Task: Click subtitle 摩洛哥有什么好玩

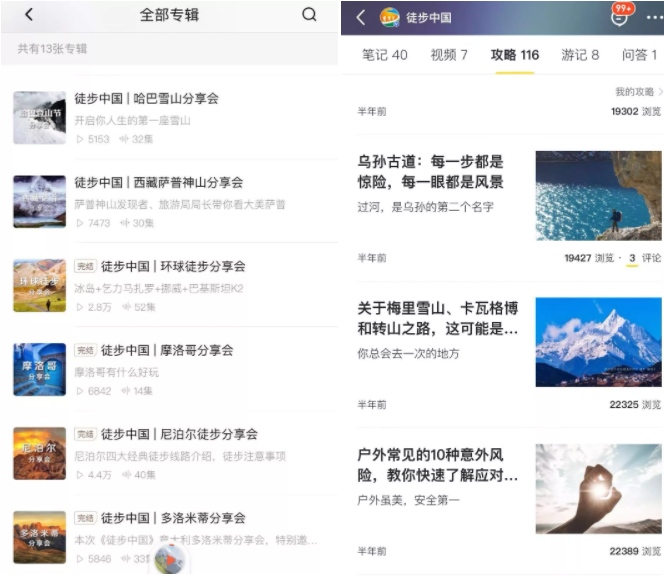Action: 116,372
